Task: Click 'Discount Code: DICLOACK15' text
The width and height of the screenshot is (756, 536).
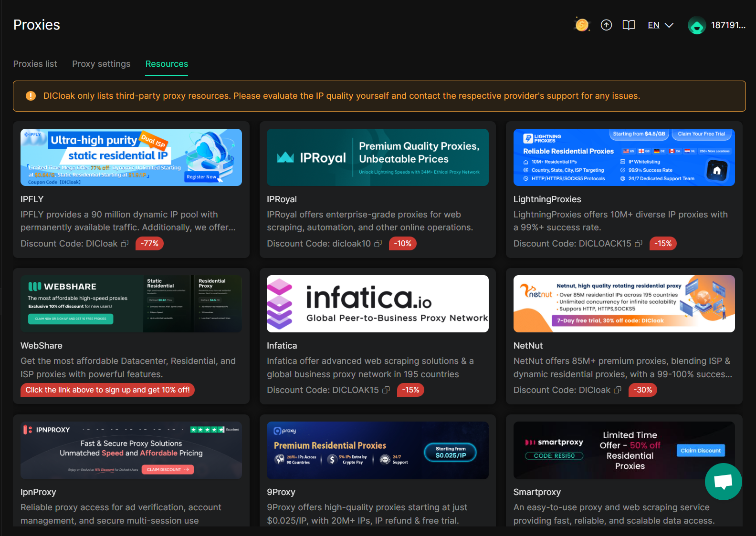Action: (x=572, y=244)
